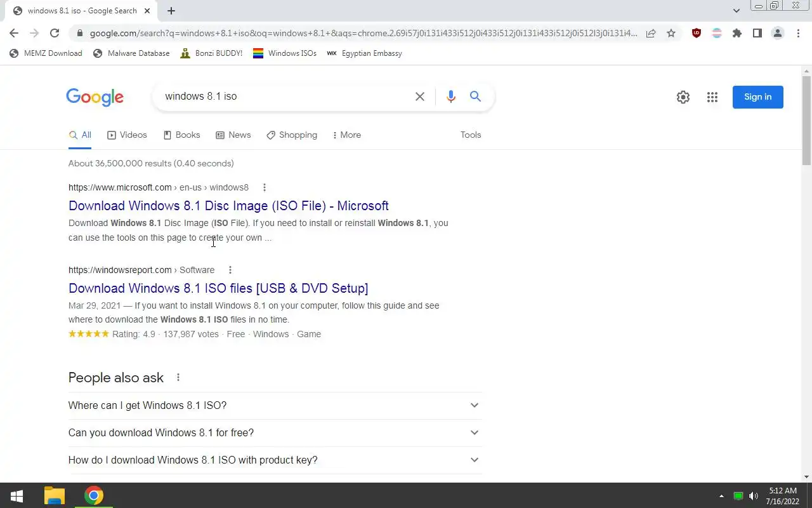Image resolution: width=812 pixels, height=508 pixels.
Task: Open the uBlock Origin extension icon
Action: 697,34
